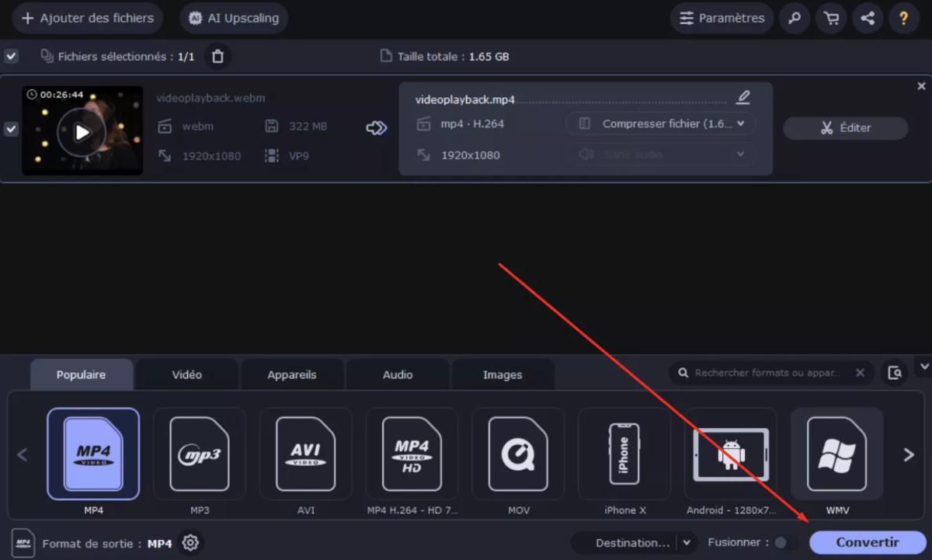Open the Sans audio dropdown
932x560 pixels.
(661, 155)
